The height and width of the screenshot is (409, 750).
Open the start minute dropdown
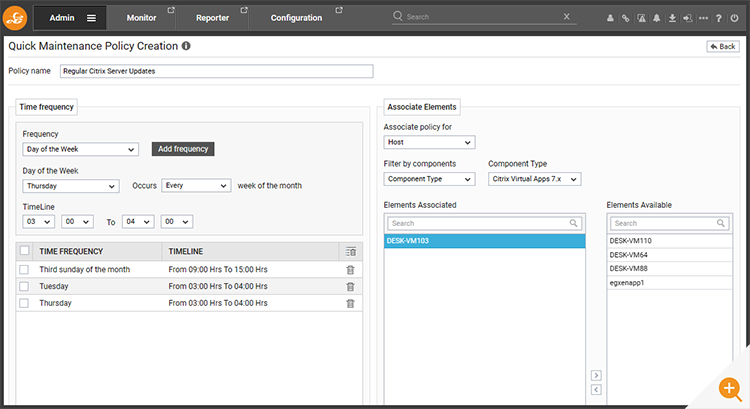[x=77, y=222]
